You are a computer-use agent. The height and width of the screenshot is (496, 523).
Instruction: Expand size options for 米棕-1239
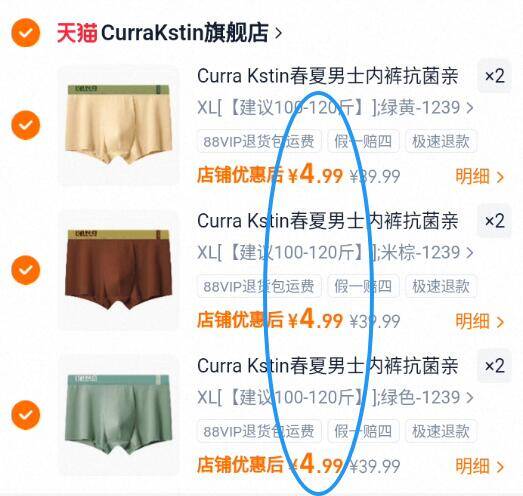tap(335, 253)
